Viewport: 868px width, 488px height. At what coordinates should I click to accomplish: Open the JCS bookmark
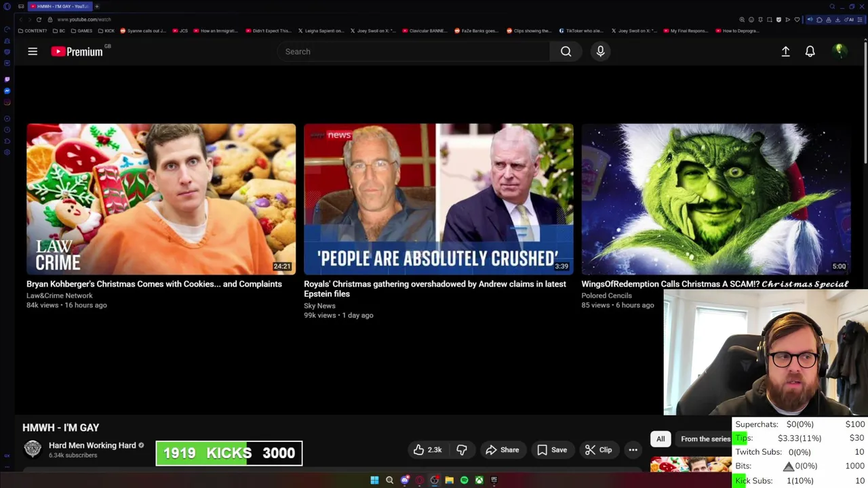180,30
